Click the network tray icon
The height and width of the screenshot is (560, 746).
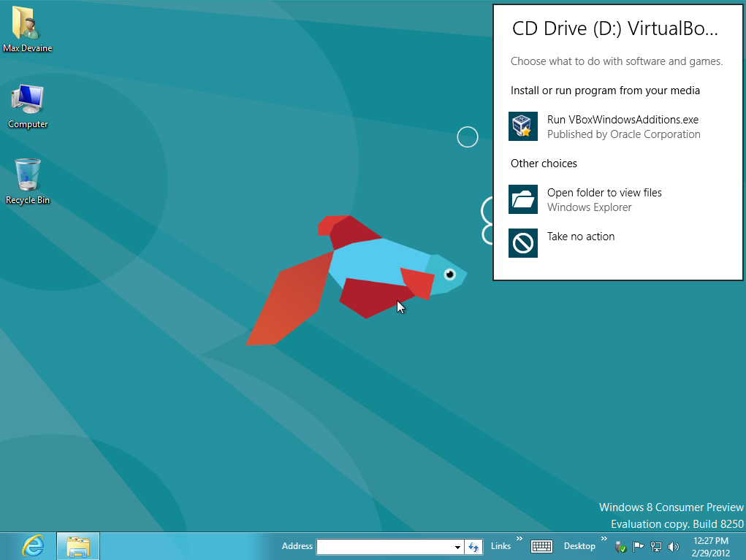655,547
